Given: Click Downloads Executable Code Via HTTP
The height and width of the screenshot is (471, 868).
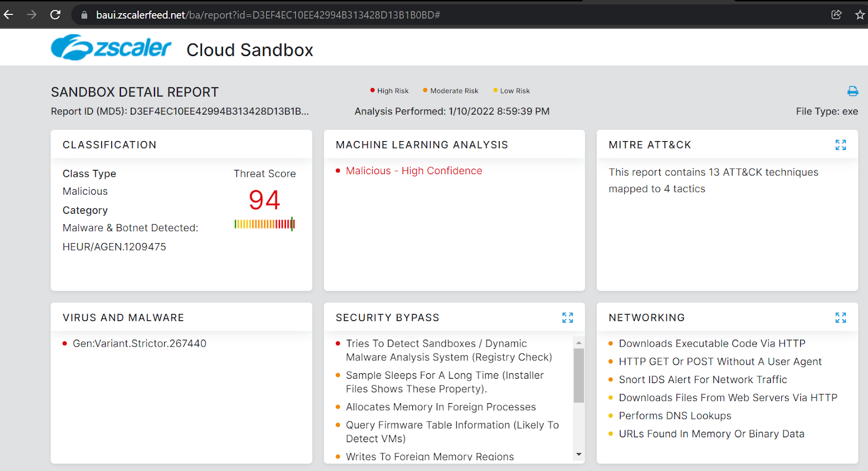Looking at the screenshot, I should (712, 343).
